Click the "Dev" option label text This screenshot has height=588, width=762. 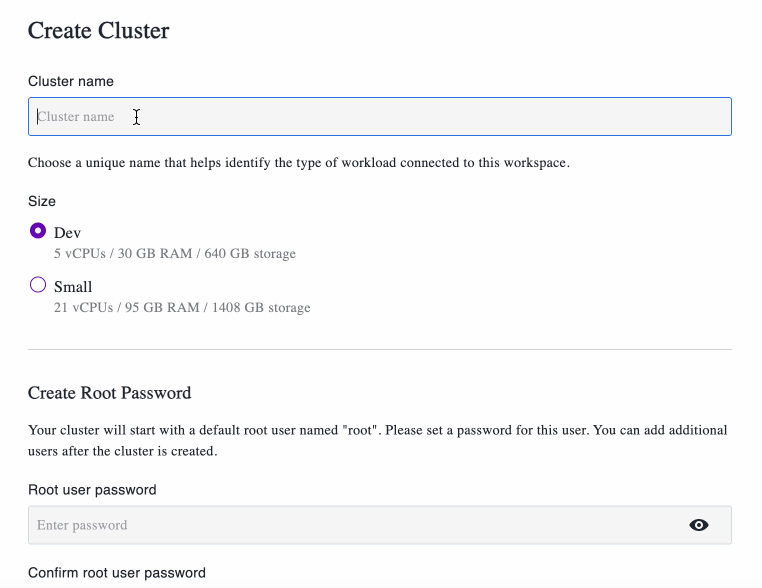67,233
